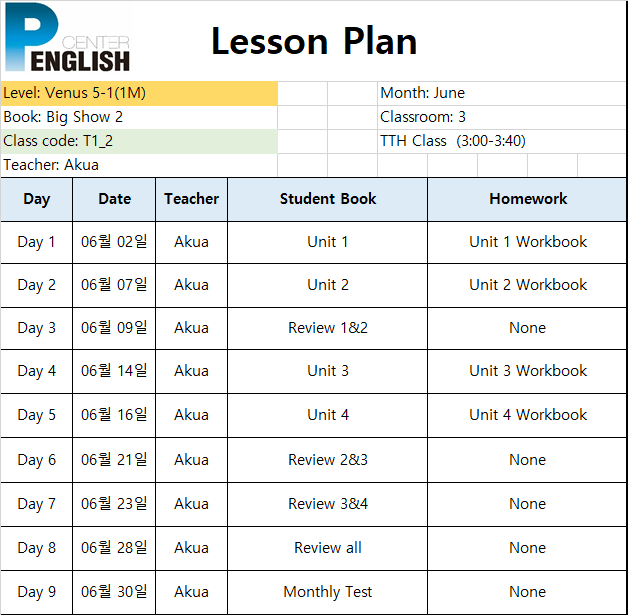Select the green Class code: T1_2 cell
This screenshot has height=615, width=628.
139,141
